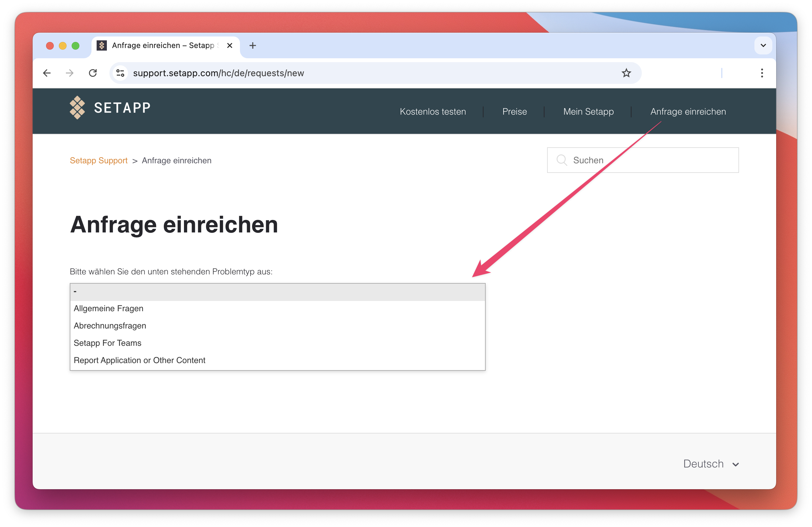
Task: Focus the Suchen search field
Action: [643, 160]
